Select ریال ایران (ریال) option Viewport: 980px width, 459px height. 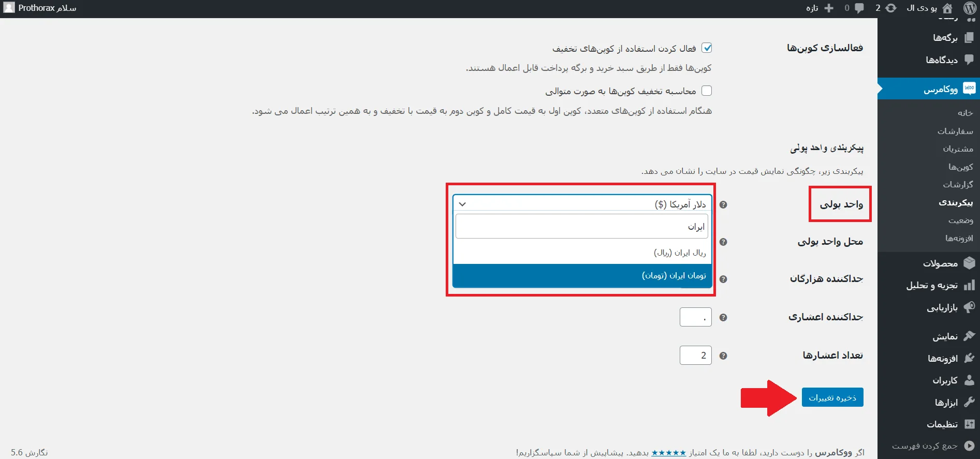(x=582, y=253)
